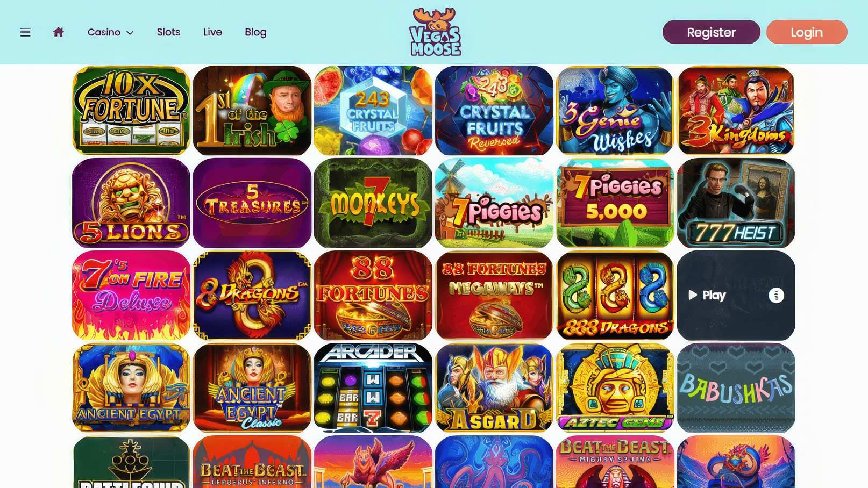The height and width of the screenshot is (488, 868).
Task: Open the 777 Heist game tile
Action: coord(736,203)
